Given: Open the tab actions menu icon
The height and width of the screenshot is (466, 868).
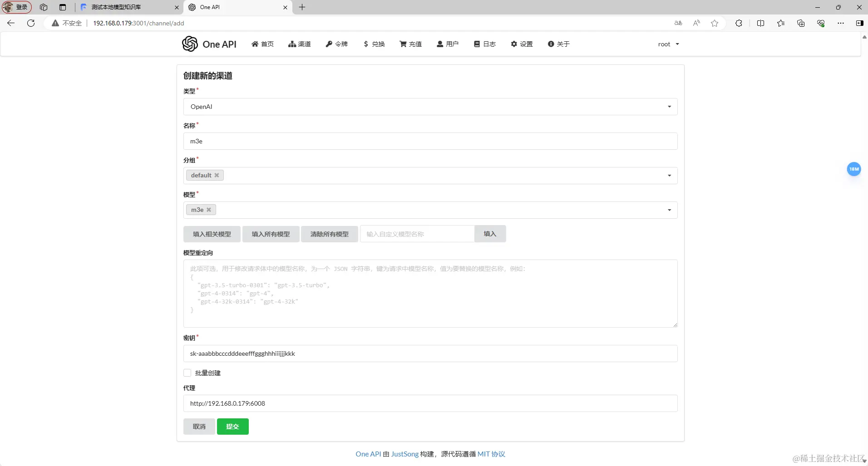Looking at the screenshot, I should tap(63, 7).
